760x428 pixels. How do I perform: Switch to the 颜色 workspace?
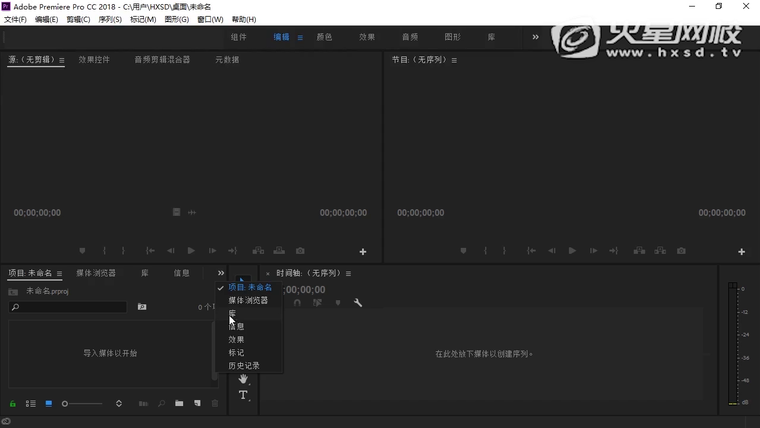324,37
